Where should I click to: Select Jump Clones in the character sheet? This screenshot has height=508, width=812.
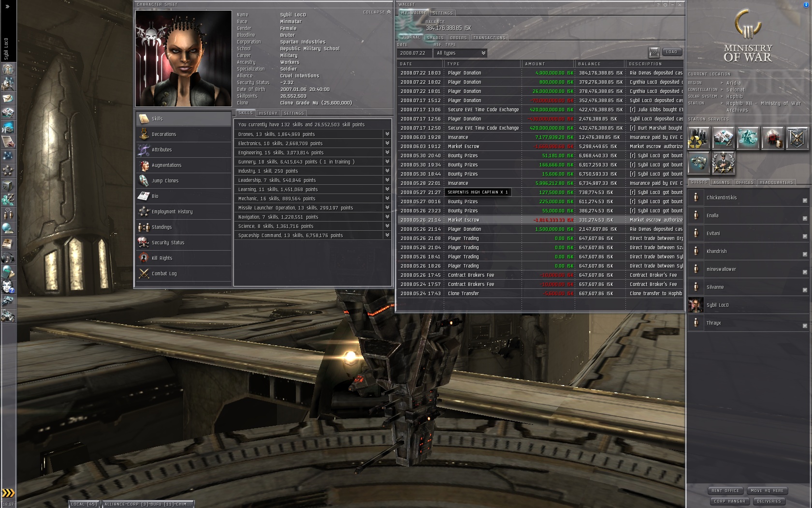(x=184, y=180)
